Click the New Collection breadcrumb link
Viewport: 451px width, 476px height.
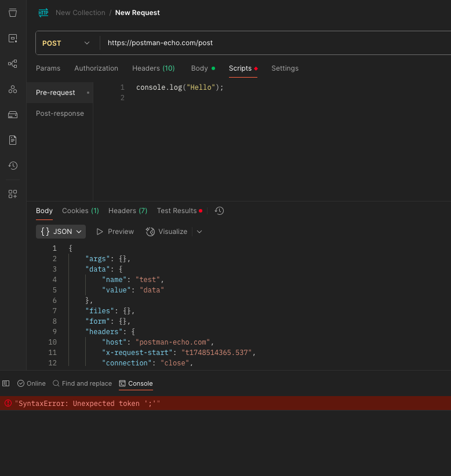(x=80, y=13)
